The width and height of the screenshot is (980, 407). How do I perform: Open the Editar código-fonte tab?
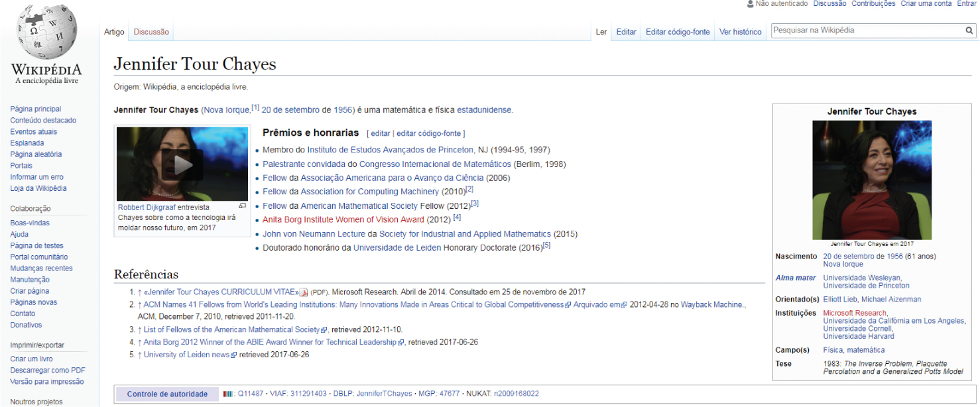pos(678,32)
